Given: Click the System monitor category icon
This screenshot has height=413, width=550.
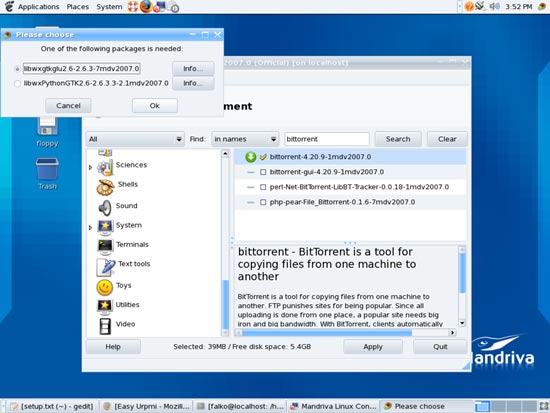Looking at the screenshot, I should [x=105, y=227].
